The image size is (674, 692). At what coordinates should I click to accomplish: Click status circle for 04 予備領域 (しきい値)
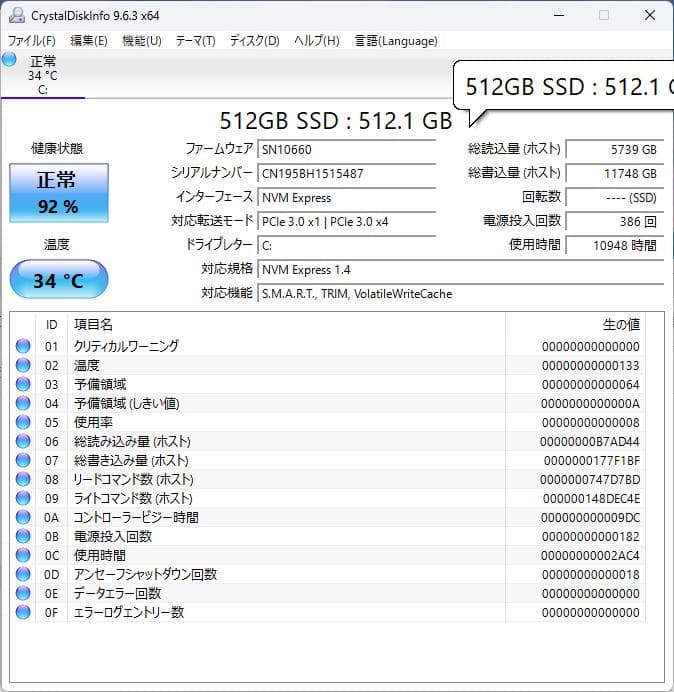[x=23, y=403]
